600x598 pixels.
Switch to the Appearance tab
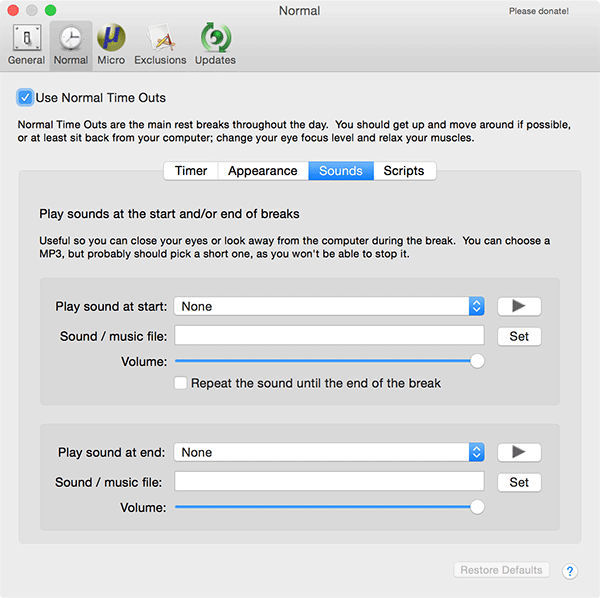[263, 171]
